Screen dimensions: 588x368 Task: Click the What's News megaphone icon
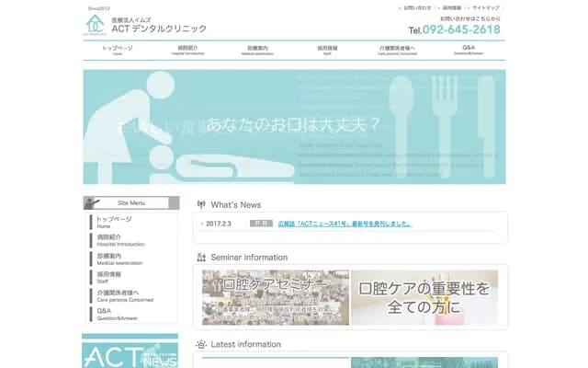click(200, 204)
